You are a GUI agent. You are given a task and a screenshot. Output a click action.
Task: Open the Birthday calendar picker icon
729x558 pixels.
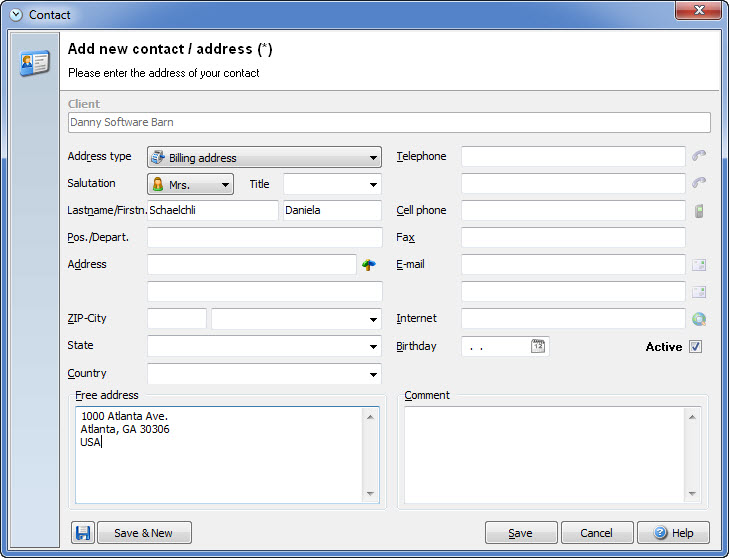[538, 346]
